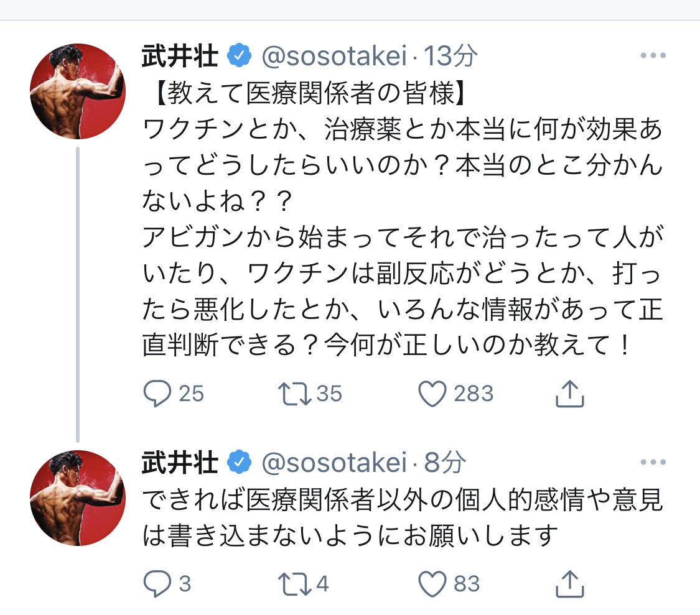The image size is (700, 615).
Task: Open profile picture on second tweet
Action: (x=78, y=498)
